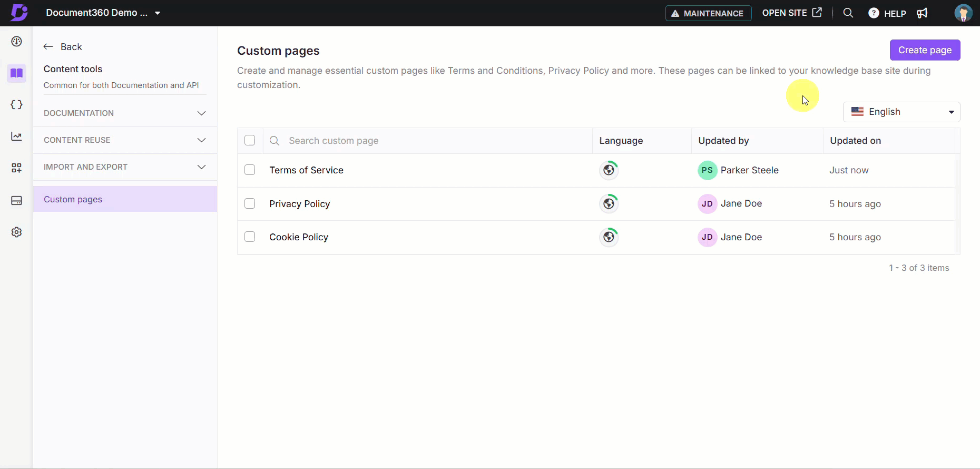
Task: Click the search magnifier in top bar
Action: point(848,13)
